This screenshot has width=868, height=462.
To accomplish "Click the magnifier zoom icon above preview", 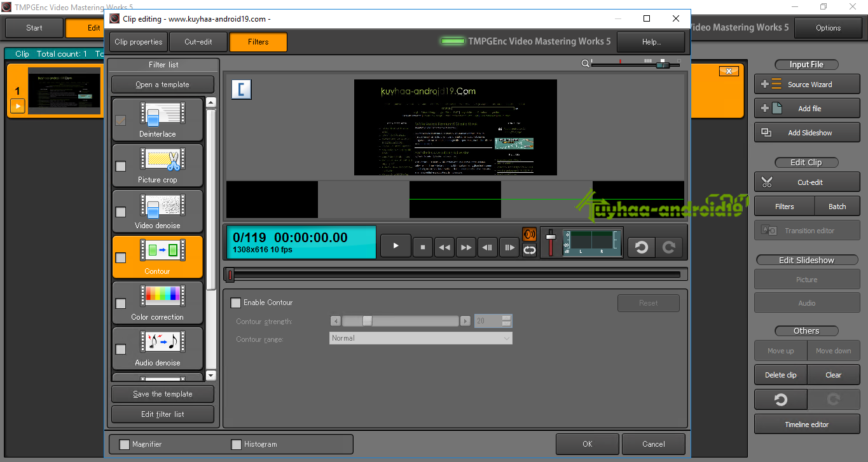I will (x=585, y=63).
